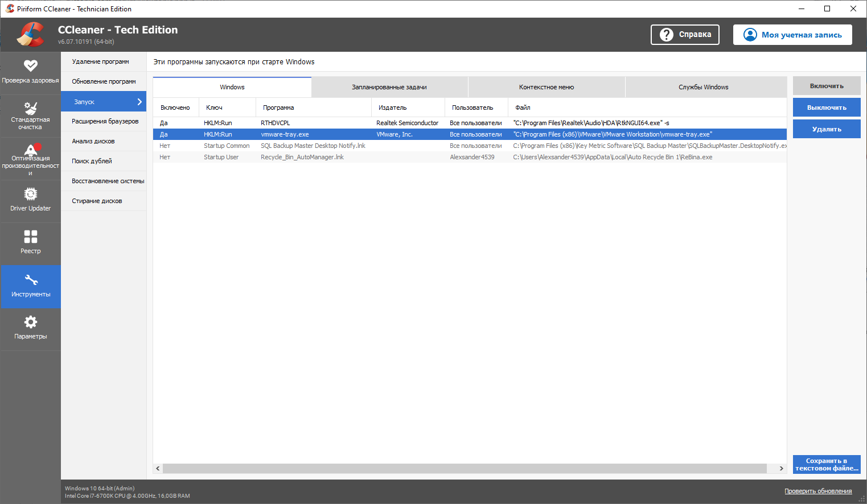Sort the list by Включено column header
Viewport: 867px width, 504px height.
coord(175,108)
